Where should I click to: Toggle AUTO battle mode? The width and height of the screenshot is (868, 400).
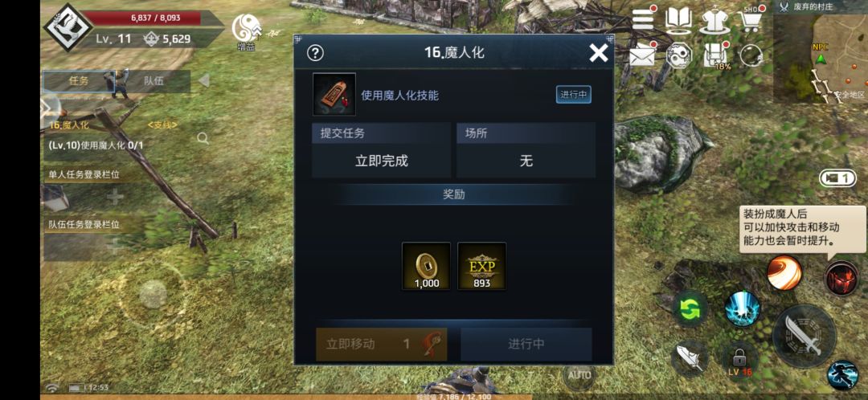coord(579,376)
